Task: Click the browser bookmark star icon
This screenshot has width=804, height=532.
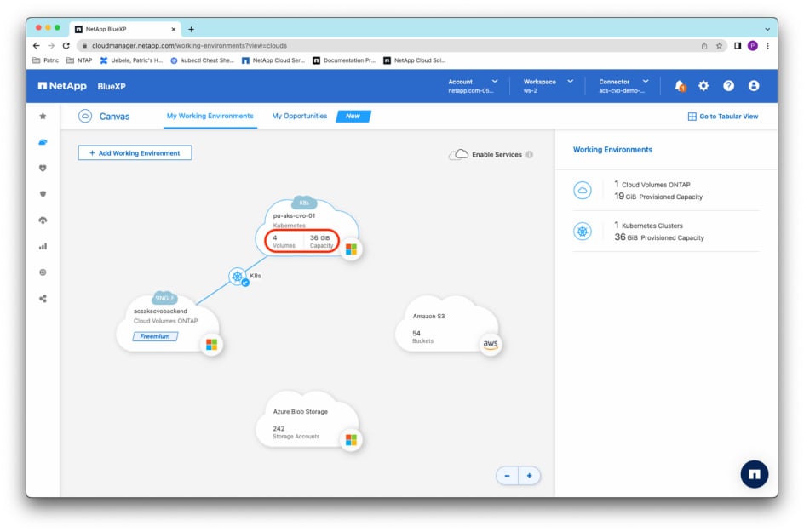Action: 720,46
